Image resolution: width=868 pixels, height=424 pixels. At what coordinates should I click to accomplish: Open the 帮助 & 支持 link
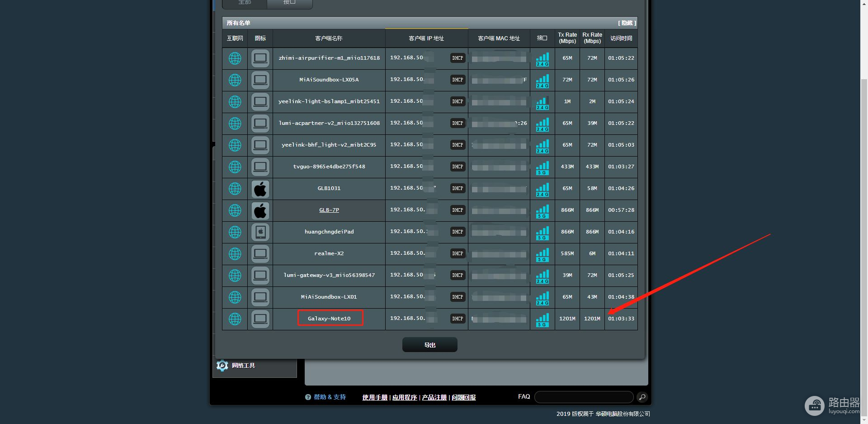(x=330, y=397)
